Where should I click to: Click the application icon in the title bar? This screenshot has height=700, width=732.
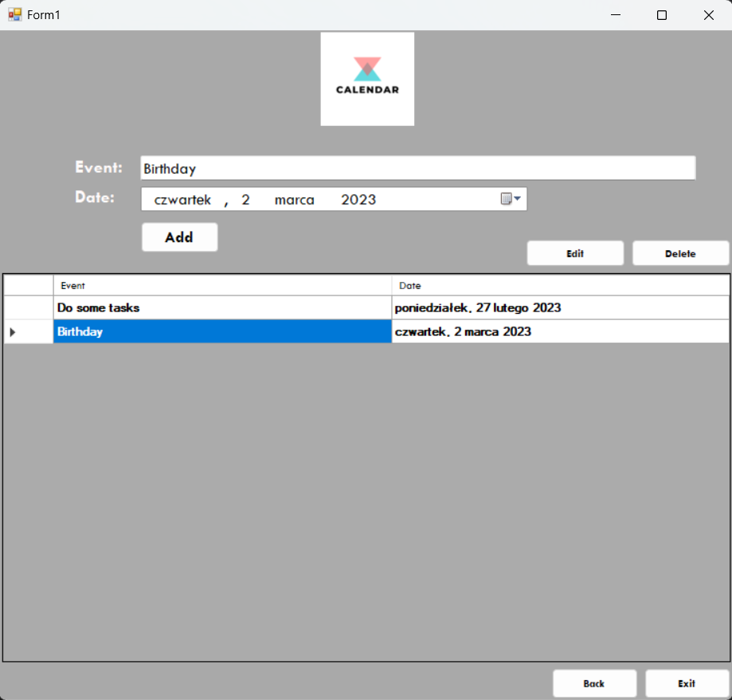point(14,14)
